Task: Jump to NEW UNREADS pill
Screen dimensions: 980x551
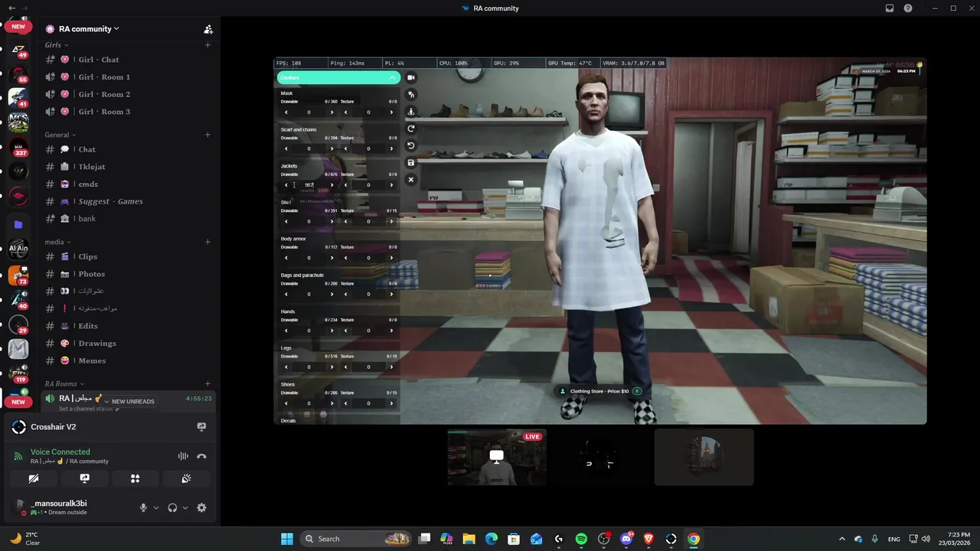Action: pos(132,402)
